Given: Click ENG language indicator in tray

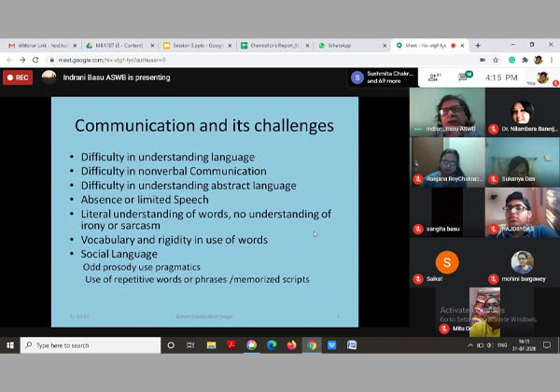Looking at the screenshot, I should pos(502,345).
